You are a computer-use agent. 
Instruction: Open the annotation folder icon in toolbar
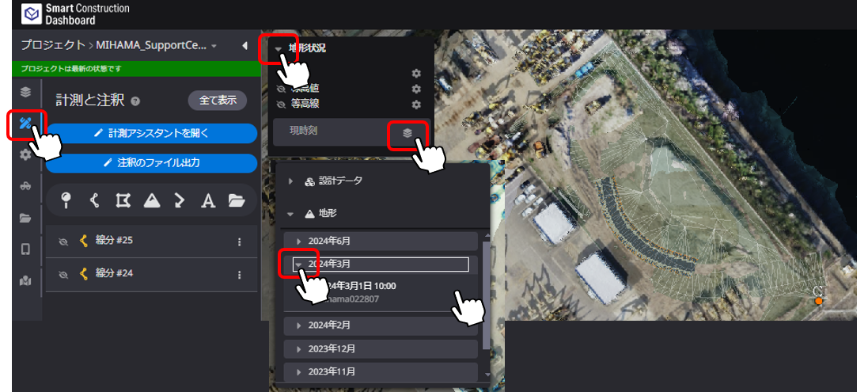tap(237, 200)
